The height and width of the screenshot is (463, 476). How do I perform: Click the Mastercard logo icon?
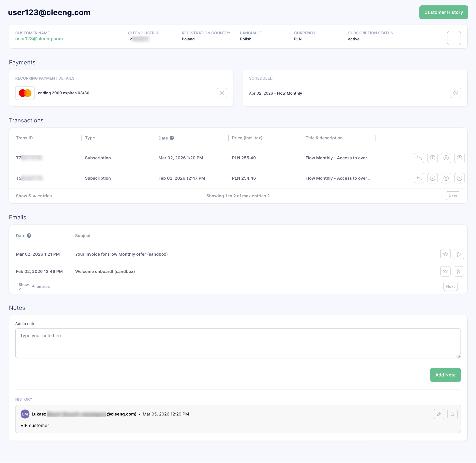click(25, 93)
